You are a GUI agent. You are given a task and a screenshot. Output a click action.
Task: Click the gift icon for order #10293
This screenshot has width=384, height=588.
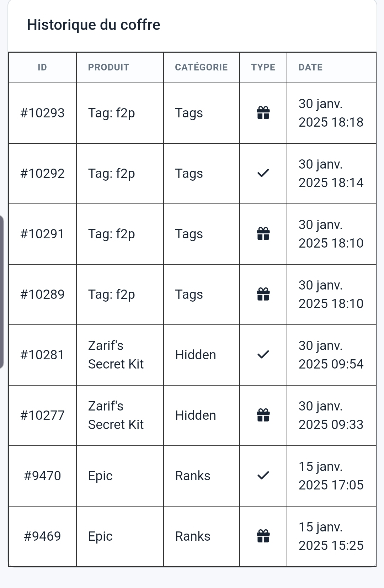coord(263,113)
